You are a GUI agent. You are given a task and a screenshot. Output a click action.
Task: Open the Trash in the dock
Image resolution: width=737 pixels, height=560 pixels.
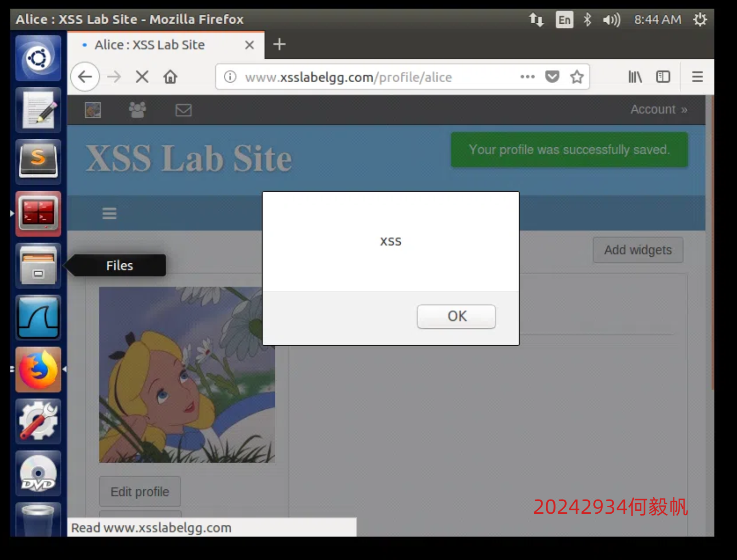coord(38,520)
